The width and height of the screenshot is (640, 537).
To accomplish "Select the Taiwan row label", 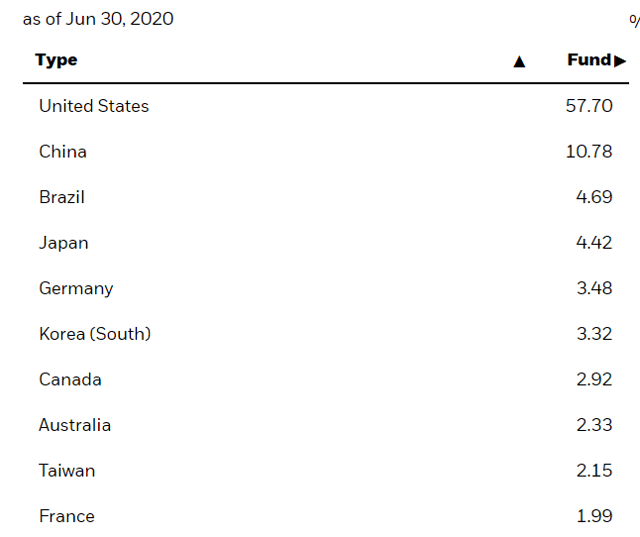I will pos(67,471).
